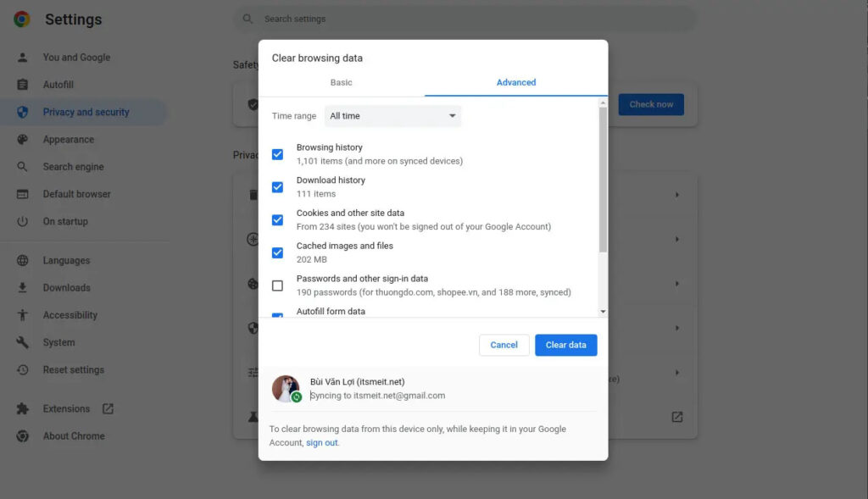The image size is (868, 499).
Task: Uncheck Cached images and files
Action: coord(276,252)
